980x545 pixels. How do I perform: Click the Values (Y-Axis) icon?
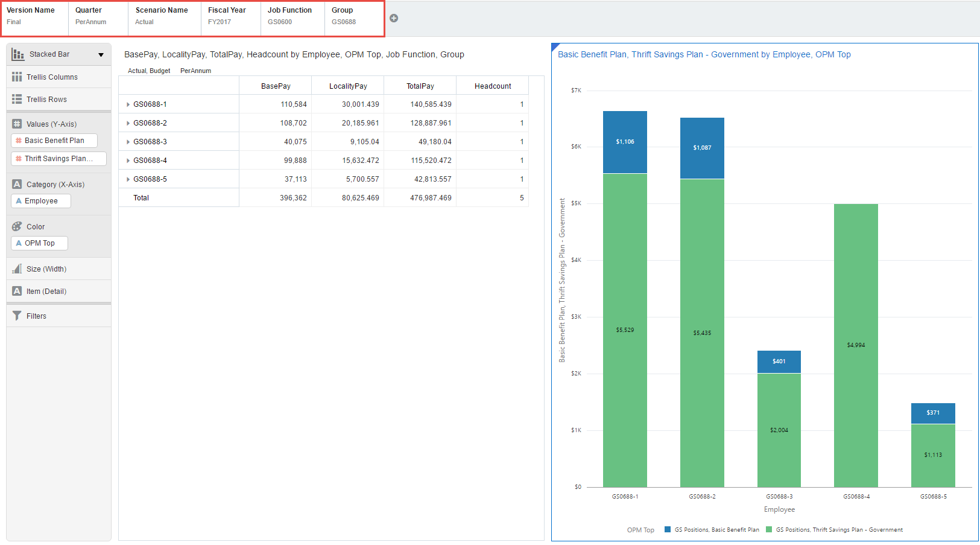(x=17, y=124)
